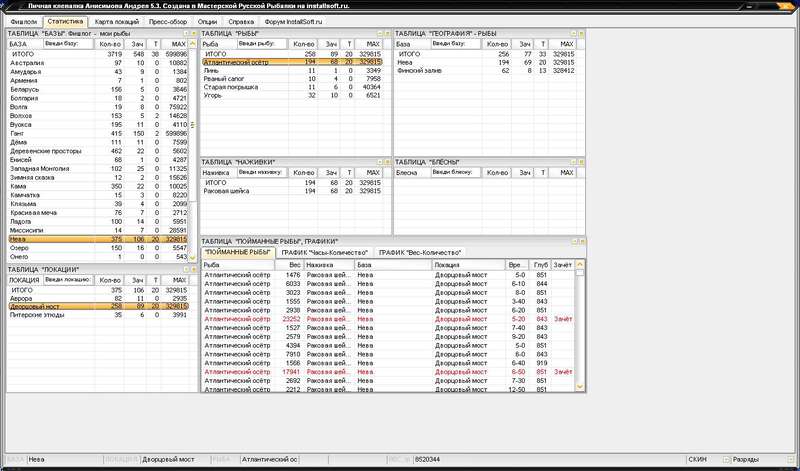Maximize the "ЛОКАЦИИ" table panel icon

click(x=194, y=269)
